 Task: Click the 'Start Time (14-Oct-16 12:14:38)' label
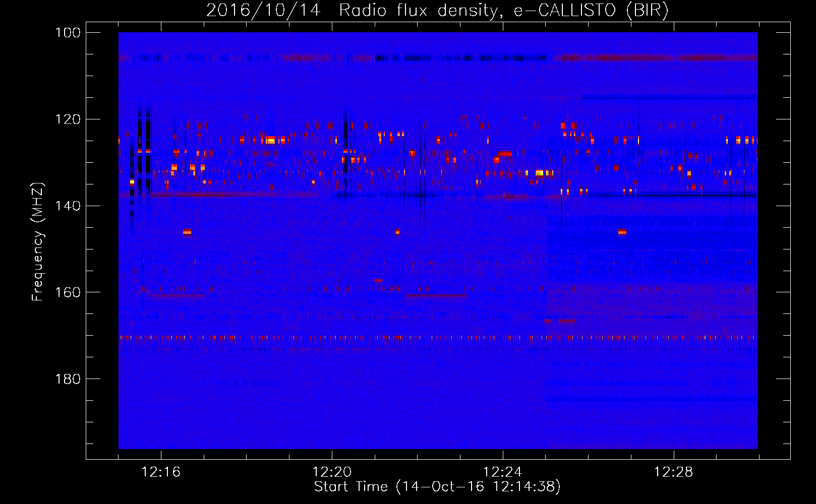click(437, 487)
